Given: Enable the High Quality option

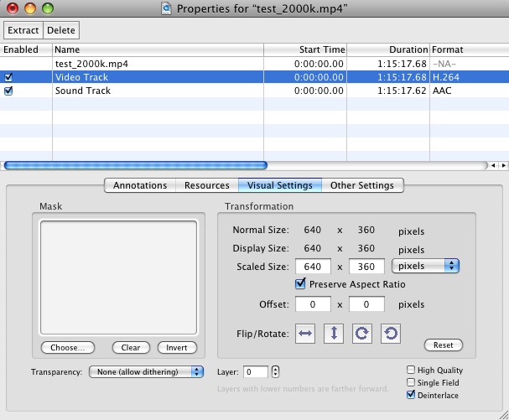Looking at the screenshot, I should click(x=411, y=370).
